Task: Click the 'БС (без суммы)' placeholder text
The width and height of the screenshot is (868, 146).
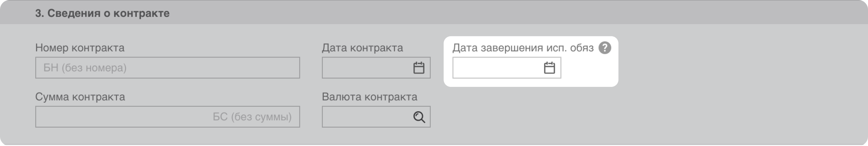Action: pos(252,117)
